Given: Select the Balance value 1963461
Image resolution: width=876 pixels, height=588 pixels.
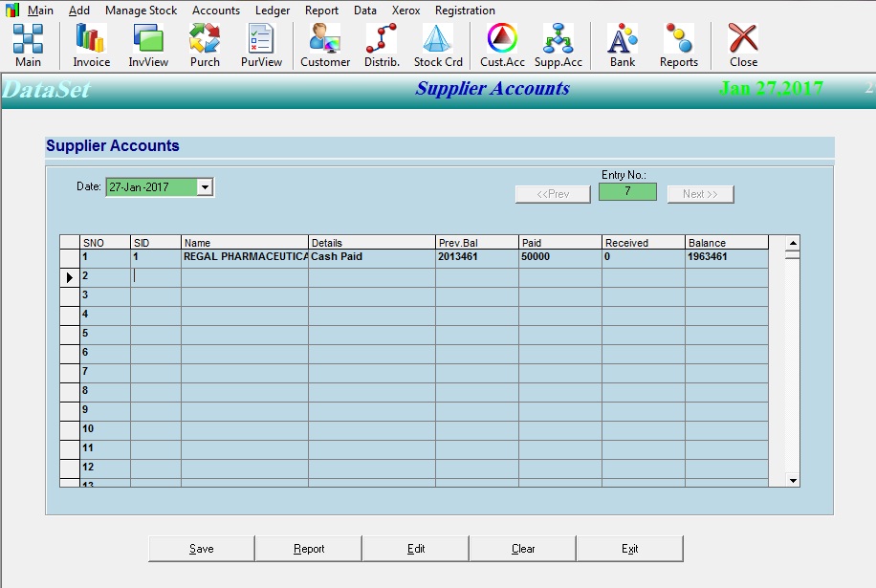Looking at the screenshot, I should pyautogui.click(x=727, y=257).
